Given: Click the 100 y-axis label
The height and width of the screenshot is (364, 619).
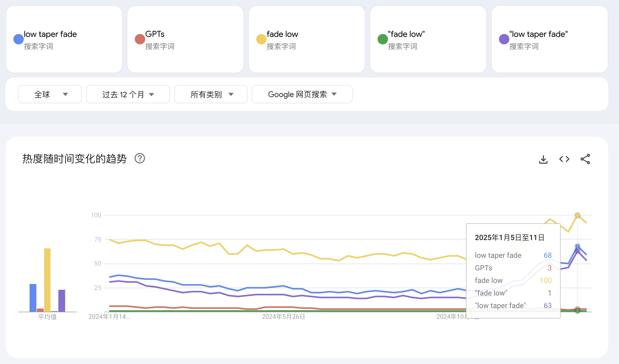Looking at the screenshot, I should point(96,215).
